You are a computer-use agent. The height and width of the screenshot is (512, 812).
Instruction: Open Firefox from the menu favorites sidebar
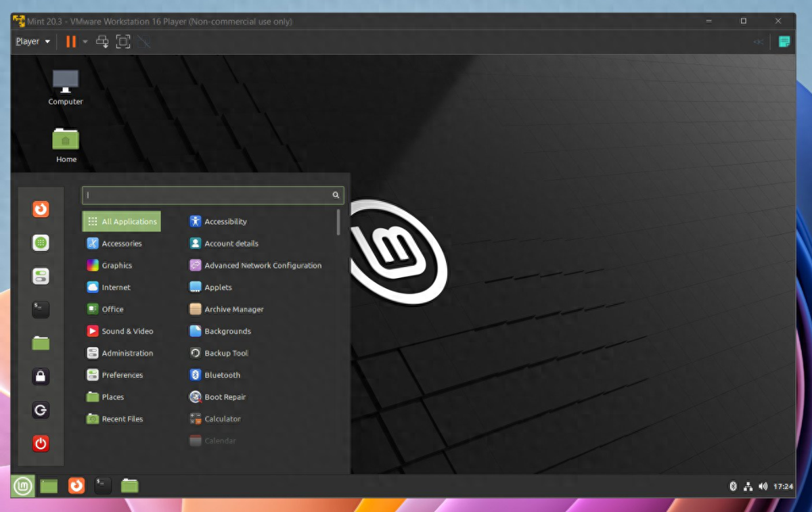(x=41, y=209)
